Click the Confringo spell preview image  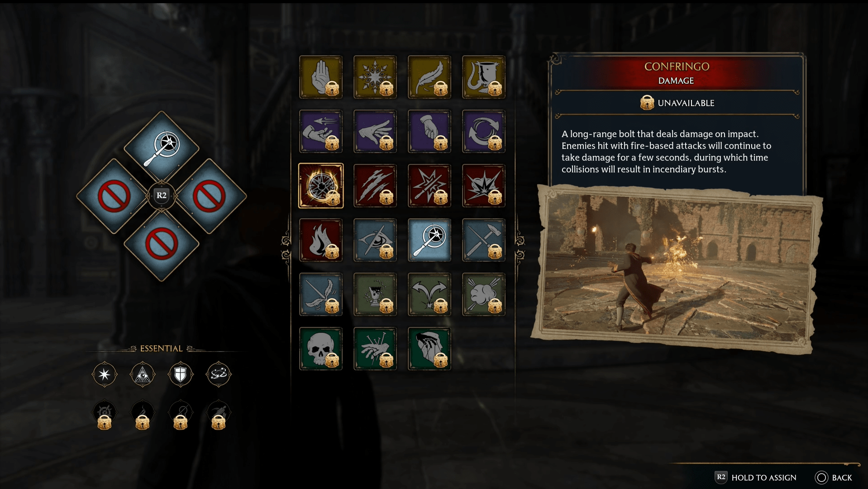677,269
